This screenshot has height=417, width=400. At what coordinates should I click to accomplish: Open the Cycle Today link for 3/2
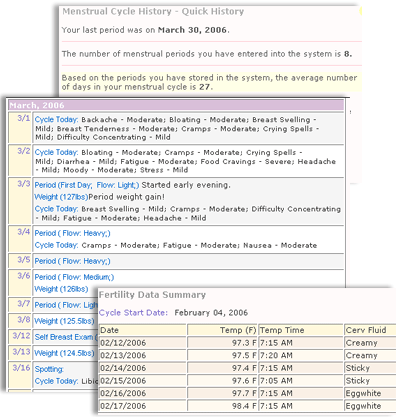point(56,152)
